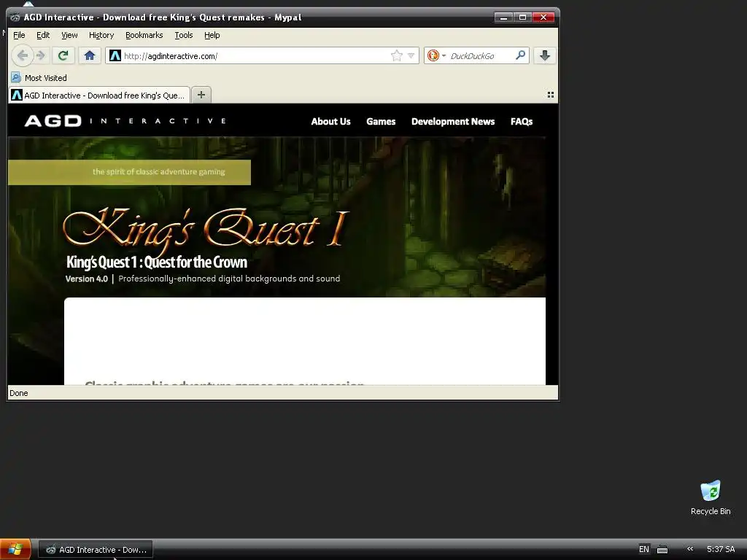The image size is (747, 560).
Task: Open the Edit menu
Action: (43, 35)
